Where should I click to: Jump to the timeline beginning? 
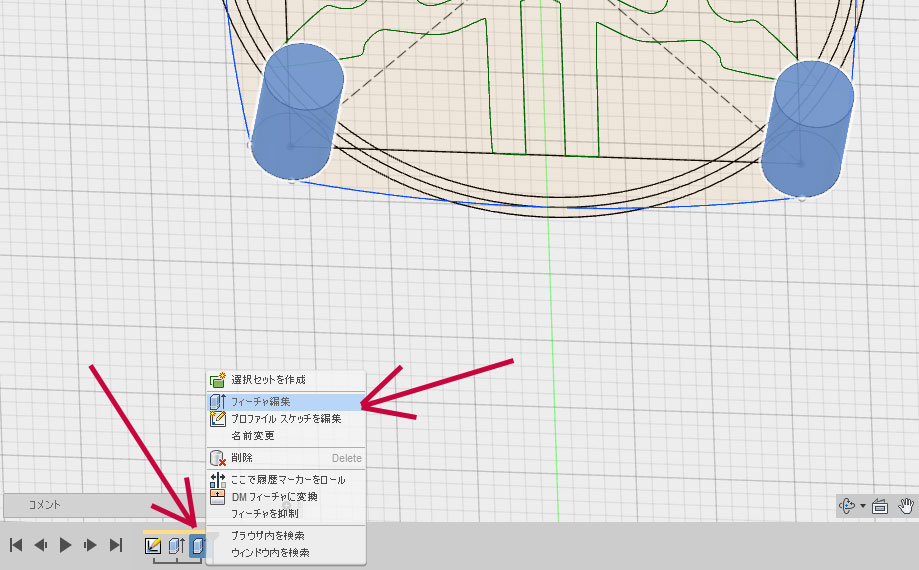(16, 545)
